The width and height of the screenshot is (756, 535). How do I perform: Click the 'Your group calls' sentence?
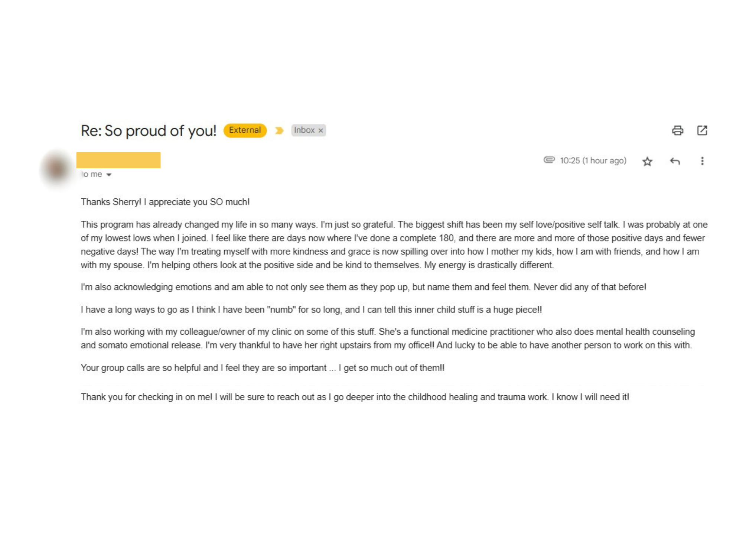[x=262, y=368]
